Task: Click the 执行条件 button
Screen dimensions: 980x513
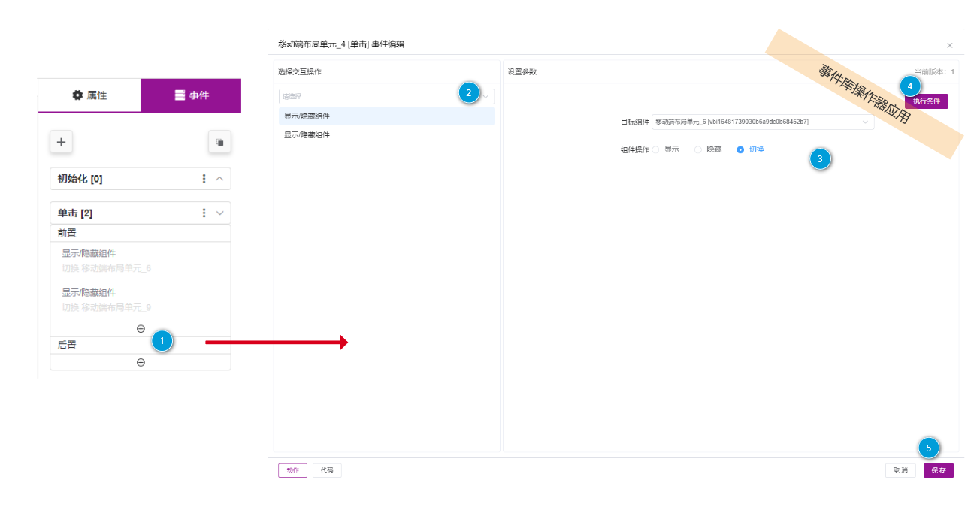Action: point(926,101)
